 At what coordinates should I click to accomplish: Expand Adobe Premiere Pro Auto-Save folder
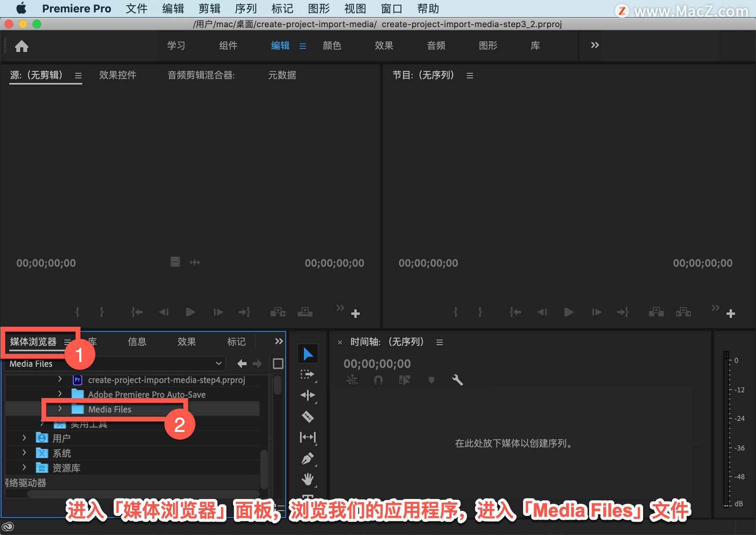[60, 393]
